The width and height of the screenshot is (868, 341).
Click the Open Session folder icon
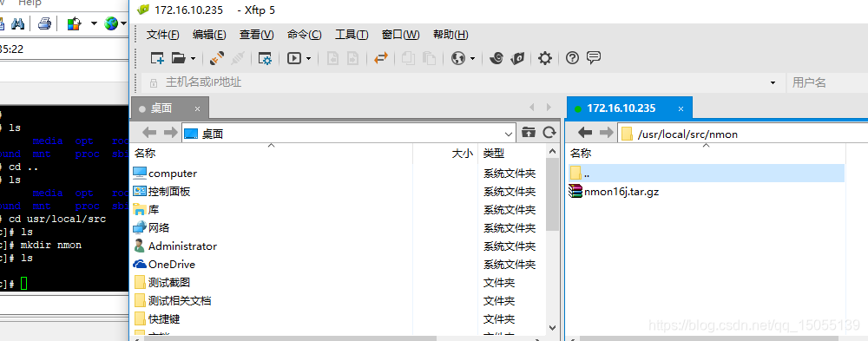click(x=178, y=58)
